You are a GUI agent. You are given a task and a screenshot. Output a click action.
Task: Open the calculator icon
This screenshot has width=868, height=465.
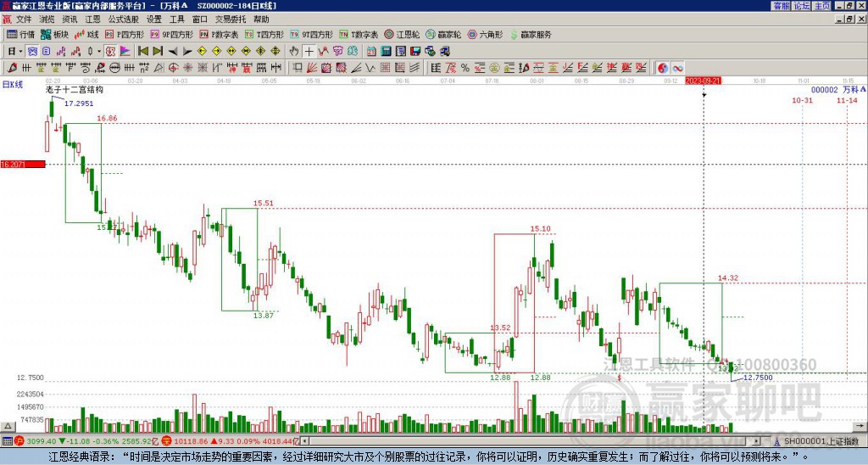tap(386, 51)
